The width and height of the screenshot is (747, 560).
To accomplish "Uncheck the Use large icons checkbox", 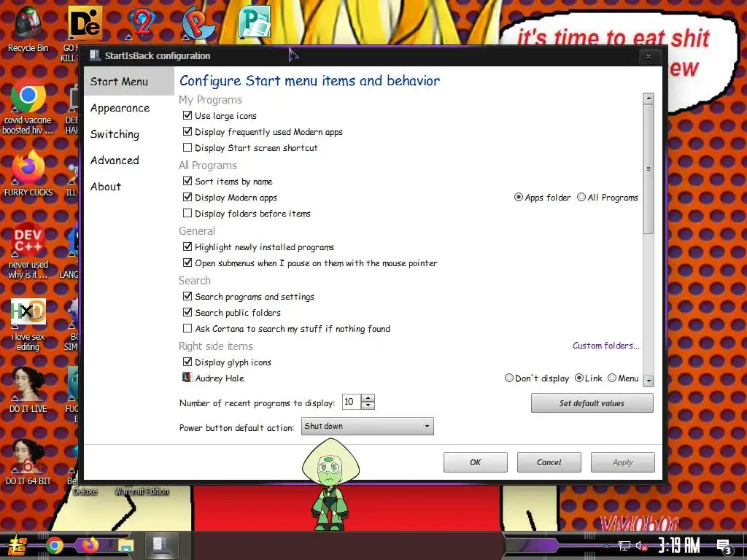I will tap(187, 115).
